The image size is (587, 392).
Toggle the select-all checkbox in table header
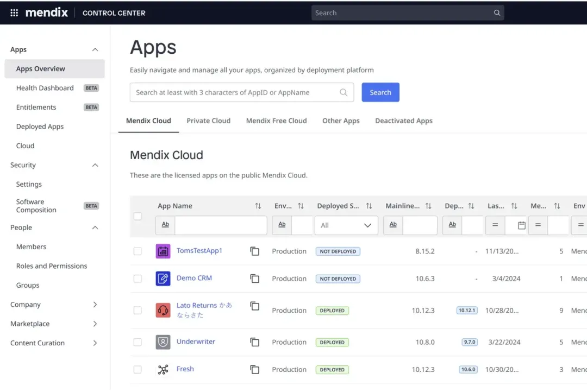pyautogui.click(x=138, y=216)
